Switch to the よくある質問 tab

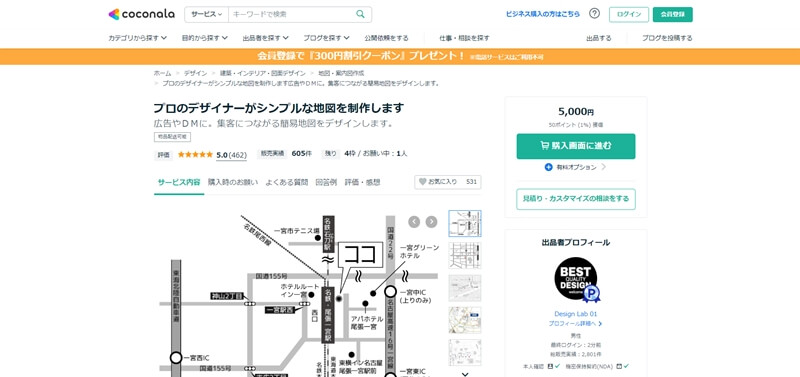[x=287, y=182]
